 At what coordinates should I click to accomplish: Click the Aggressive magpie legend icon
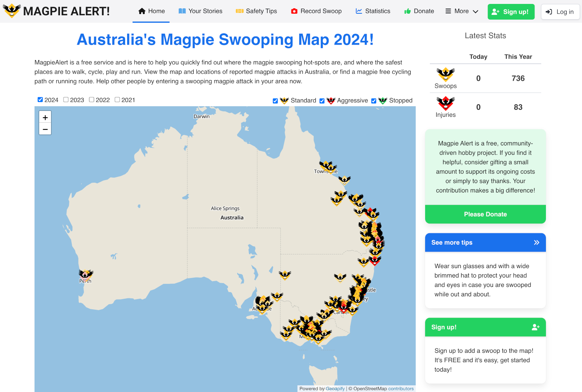point(331,101)
